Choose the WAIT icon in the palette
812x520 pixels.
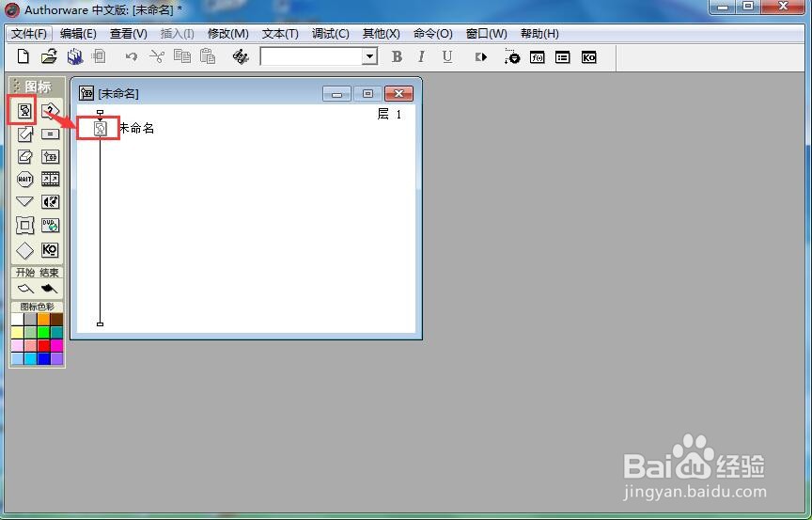click(x=24, y=180)
